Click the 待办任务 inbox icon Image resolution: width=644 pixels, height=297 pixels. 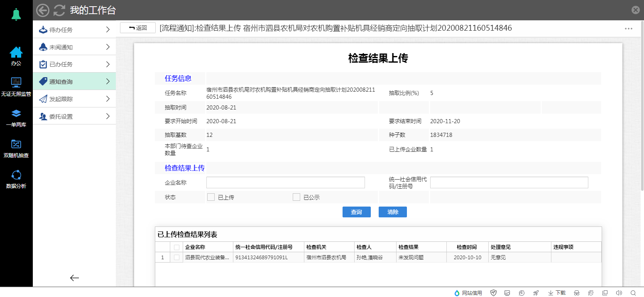coord(43,30)
